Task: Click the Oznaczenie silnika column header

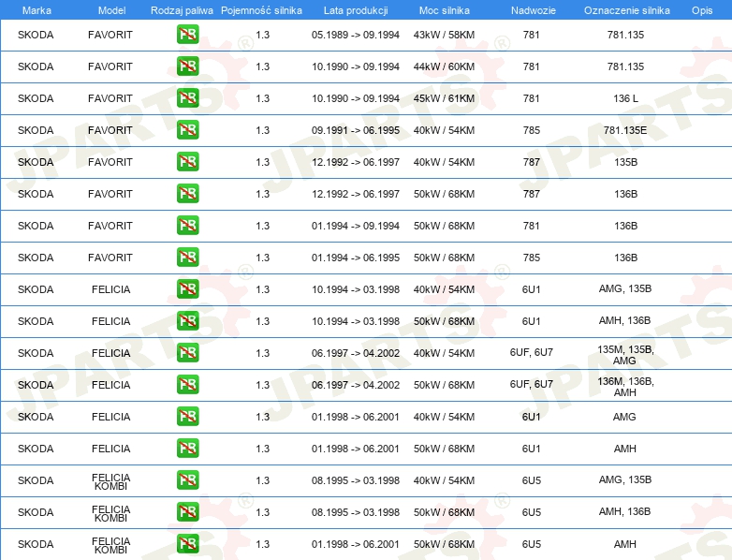Action: click(626, 10)
